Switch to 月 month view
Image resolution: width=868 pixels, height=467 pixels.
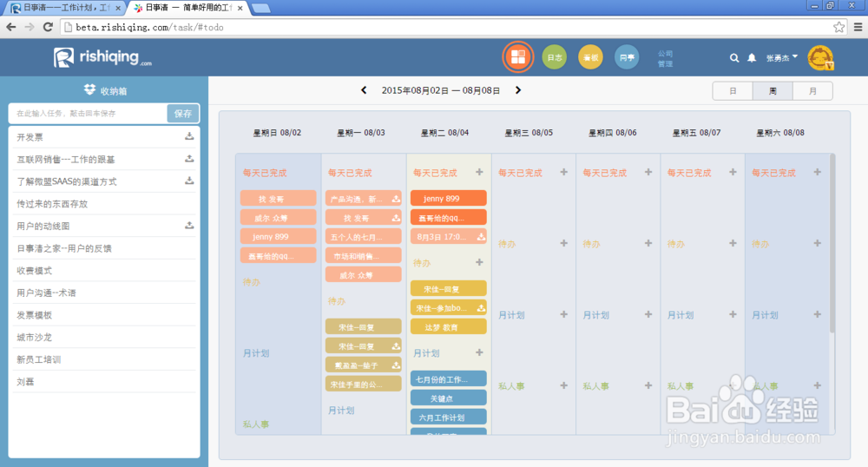pos(812,91)
